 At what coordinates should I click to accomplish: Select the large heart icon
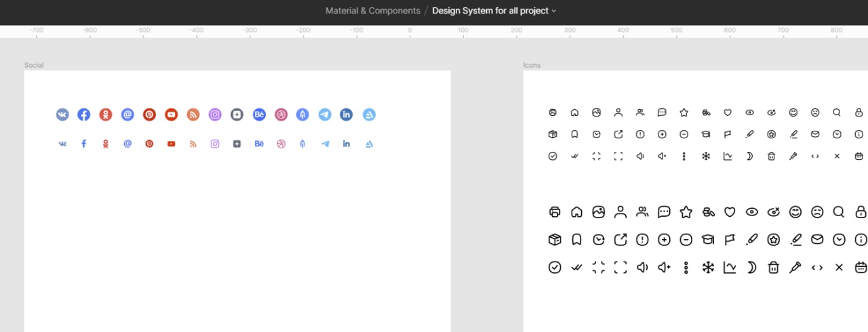coord(730,212)
